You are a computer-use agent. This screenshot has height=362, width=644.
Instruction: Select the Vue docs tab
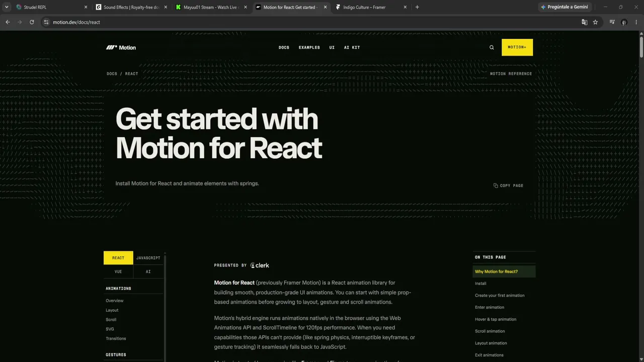(118, 271)
